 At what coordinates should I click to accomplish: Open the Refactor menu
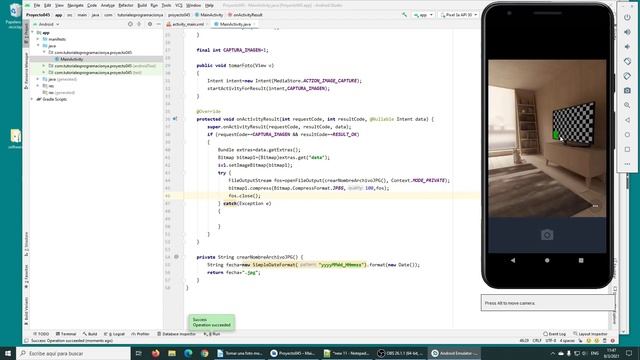click(126, 5)
